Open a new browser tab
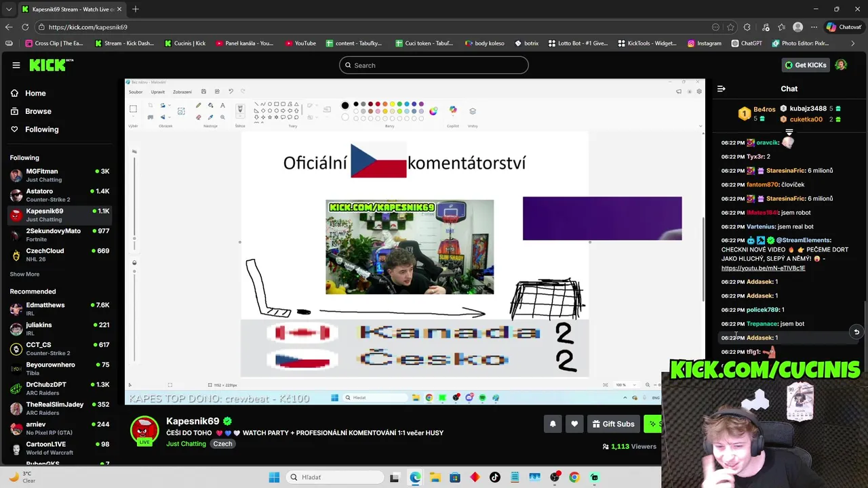Screen dimensions: 868x488 point(136,9)
